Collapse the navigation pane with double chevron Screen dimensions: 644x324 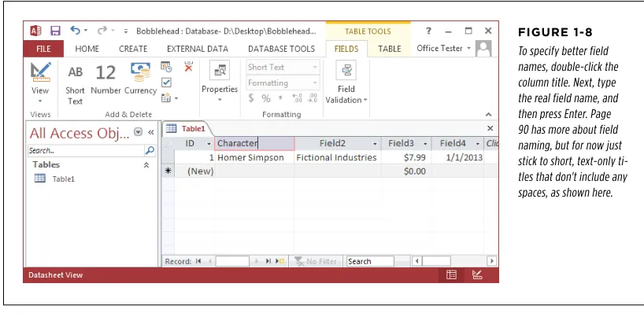(x=150, y=132)
